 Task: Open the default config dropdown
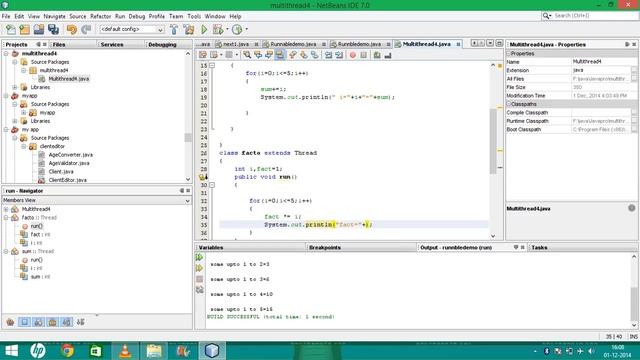tap(131, 29)
